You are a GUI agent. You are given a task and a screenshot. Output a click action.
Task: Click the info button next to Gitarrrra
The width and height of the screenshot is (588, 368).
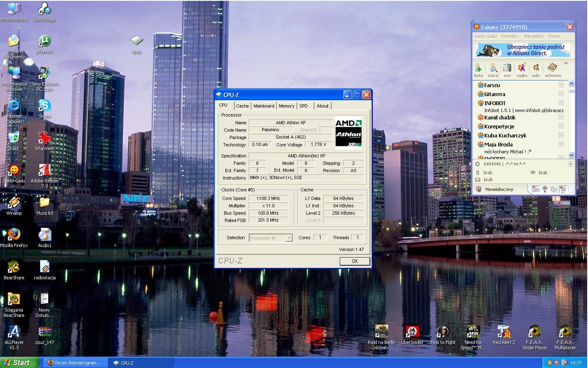561,94
